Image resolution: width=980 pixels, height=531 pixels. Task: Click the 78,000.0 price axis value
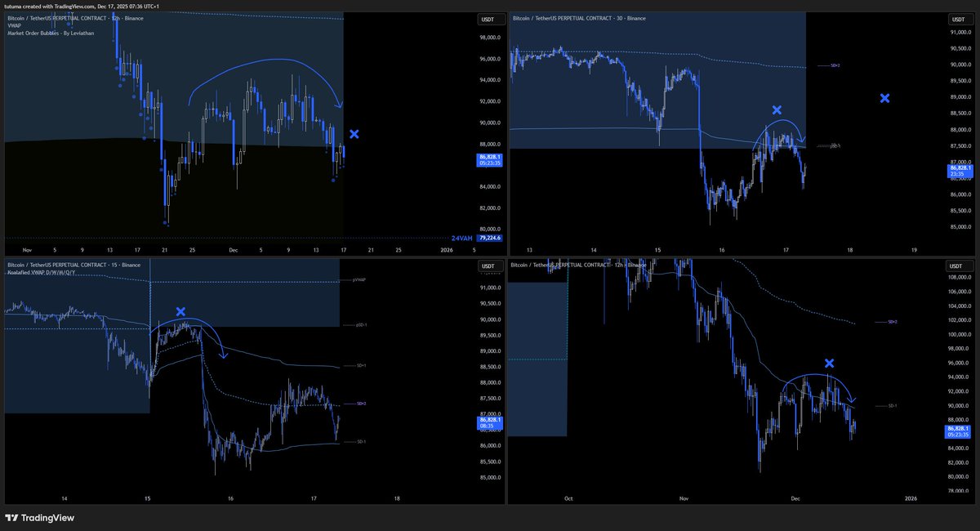pyautogui.click(x=957, y=490)
